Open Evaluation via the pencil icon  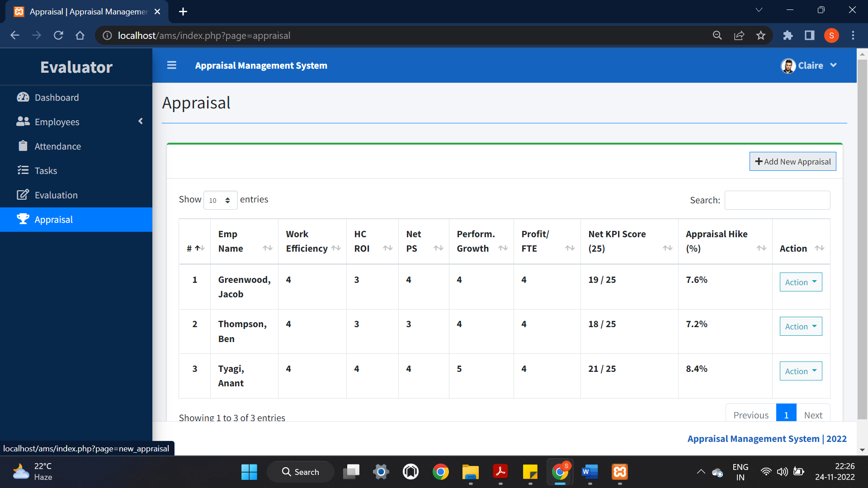pos(23,195)
